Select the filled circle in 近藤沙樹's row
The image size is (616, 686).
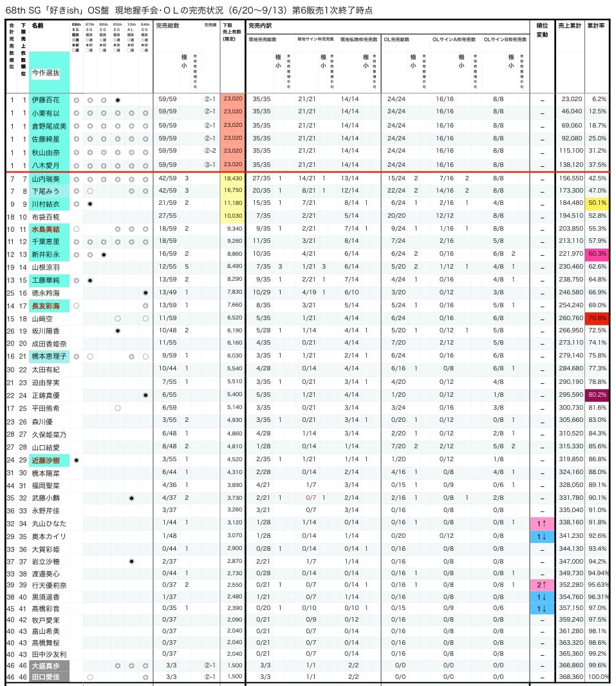coord(77,461)
